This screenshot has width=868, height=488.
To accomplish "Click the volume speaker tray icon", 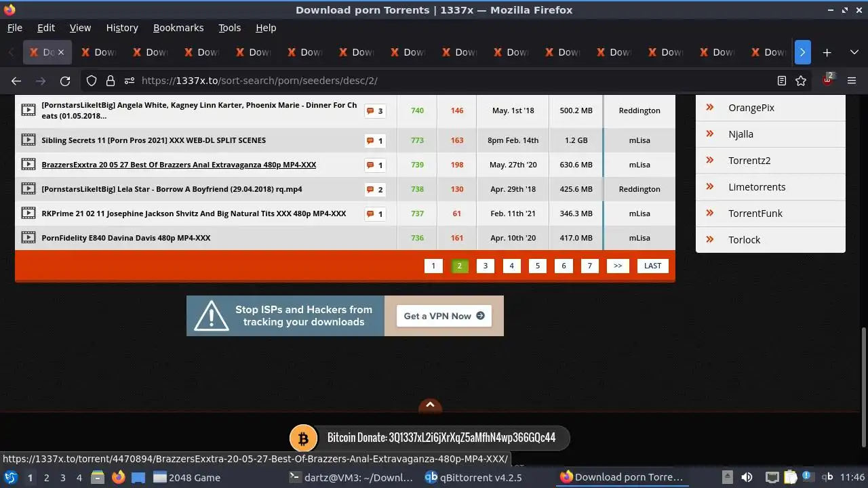I will click(x=747, y=477).
